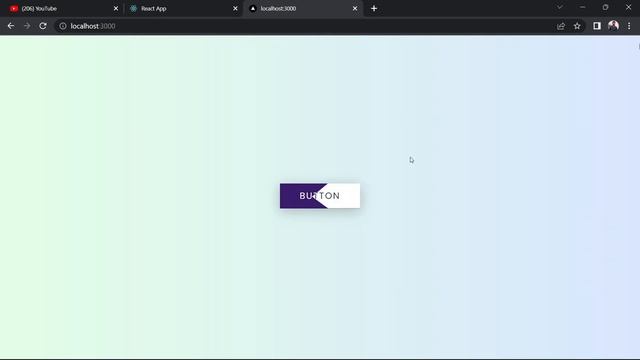This screenshot has height=360, width=640.
Task: Minimize the browser window
Action: [582, 7]
